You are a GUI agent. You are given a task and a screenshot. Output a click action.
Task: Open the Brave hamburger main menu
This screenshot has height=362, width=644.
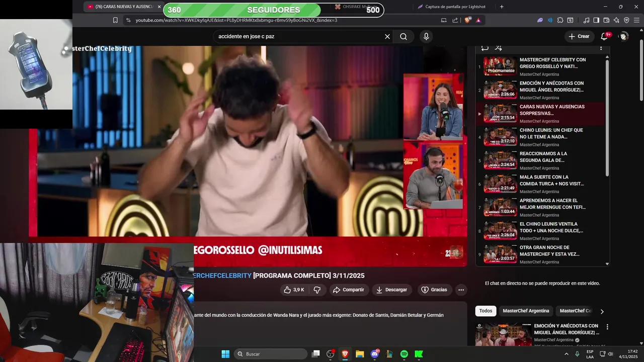[637, 20]
